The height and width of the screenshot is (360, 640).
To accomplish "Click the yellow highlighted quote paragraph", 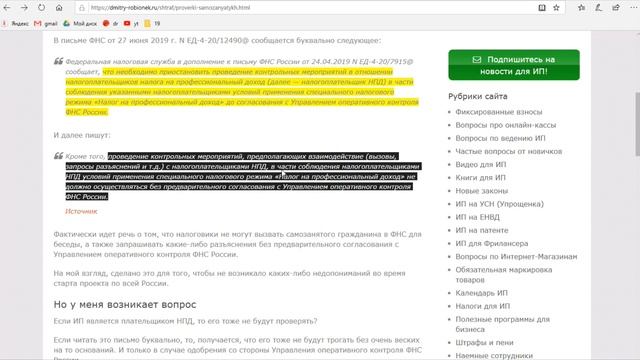I will tap(242, 92).
